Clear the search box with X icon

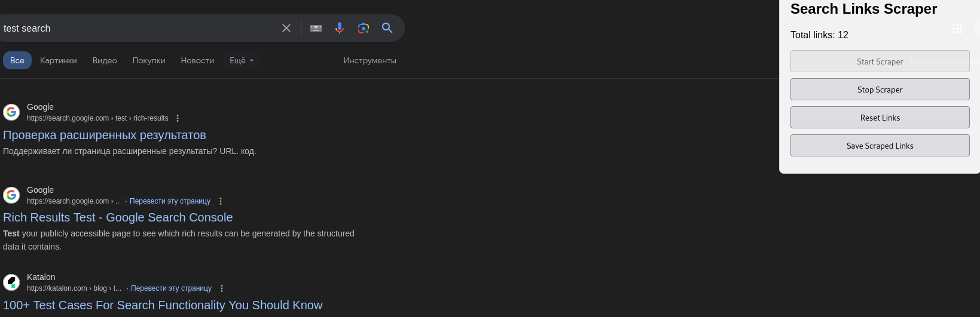coord(286,28)
